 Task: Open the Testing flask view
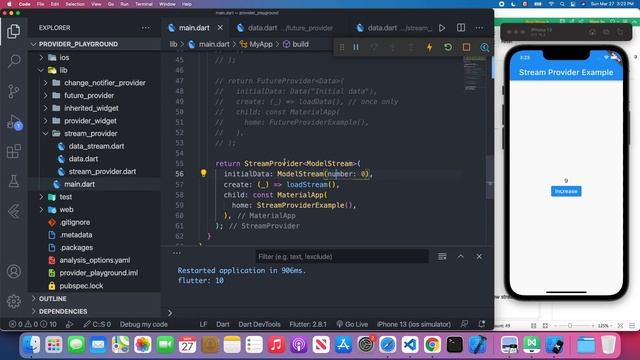tap(13, 181)
